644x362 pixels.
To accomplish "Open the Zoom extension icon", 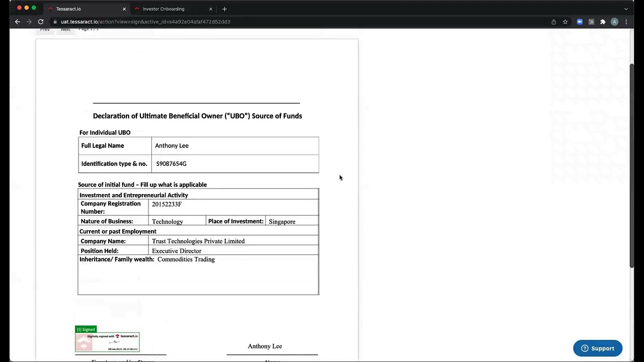I will coord(580,22).
